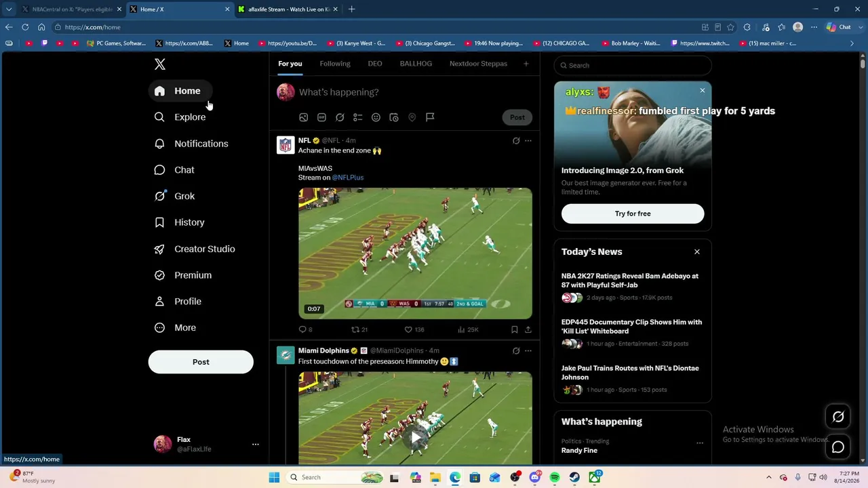
Task: Close the Grok Image 2.0 promo card
Action: coord(703,90)
